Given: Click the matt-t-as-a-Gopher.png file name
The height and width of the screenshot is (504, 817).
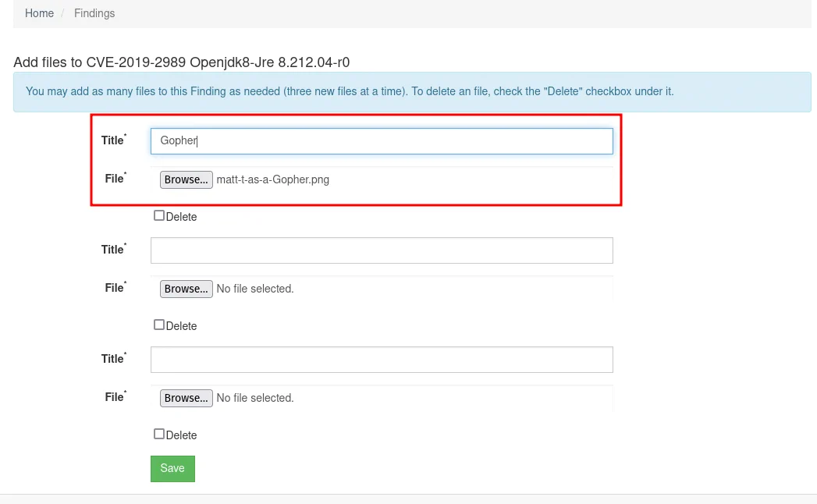Looking at the screenshot, I should [272, 179].
